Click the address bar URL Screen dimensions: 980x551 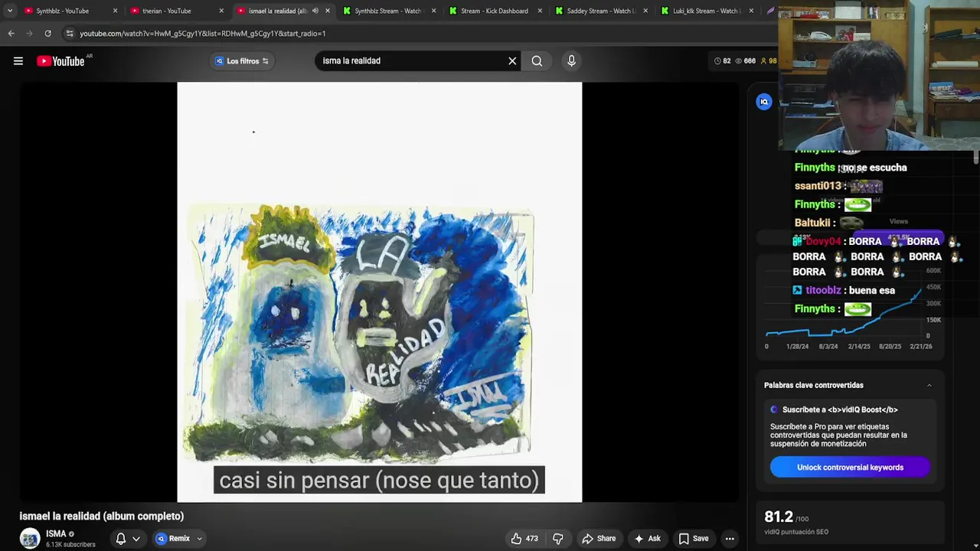pos(203,34)
